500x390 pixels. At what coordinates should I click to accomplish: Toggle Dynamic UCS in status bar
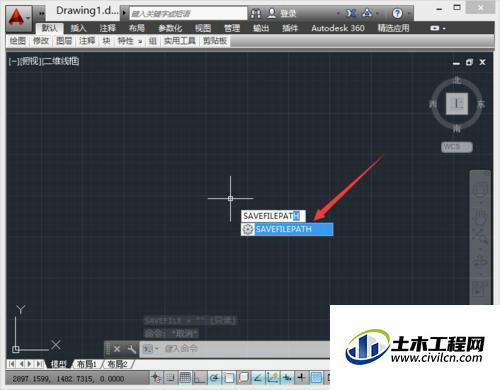[272, 378]
